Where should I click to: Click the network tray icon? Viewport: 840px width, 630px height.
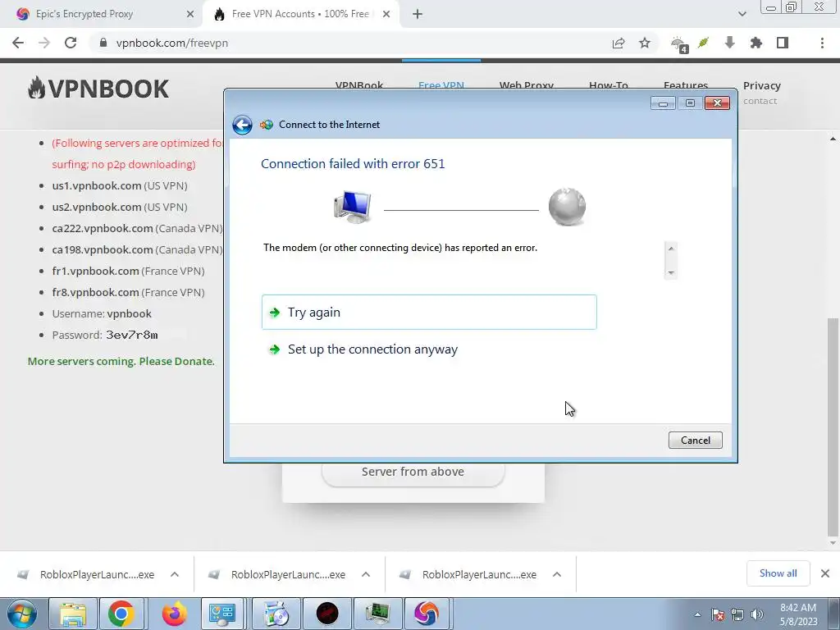[737, 614]
